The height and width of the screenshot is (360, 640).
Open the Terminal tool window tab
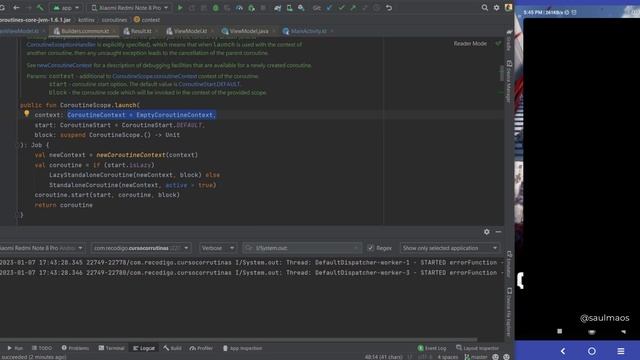coord(111,348)
